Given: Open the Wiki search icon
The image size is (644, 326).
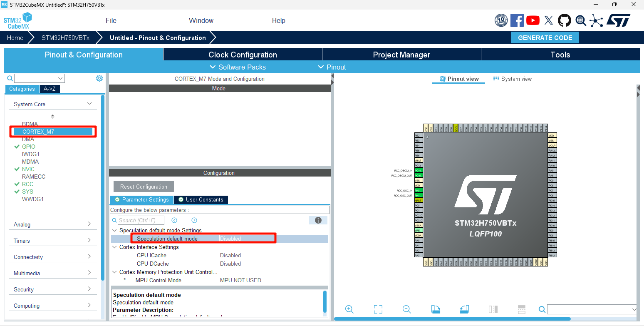Looking at the screenshot, I should (581, 20).
